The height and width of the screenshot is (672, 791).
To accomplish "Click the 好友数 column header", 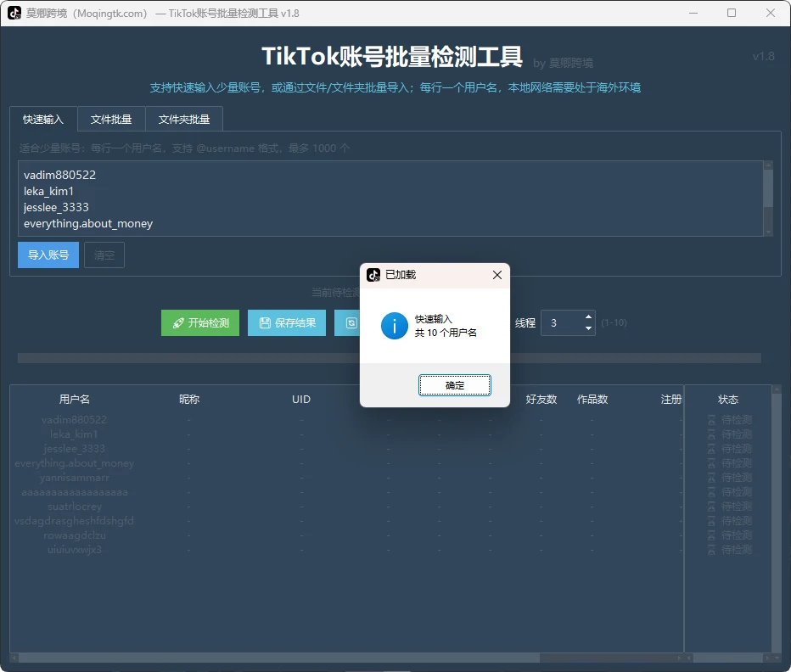I will click(541, 400).
